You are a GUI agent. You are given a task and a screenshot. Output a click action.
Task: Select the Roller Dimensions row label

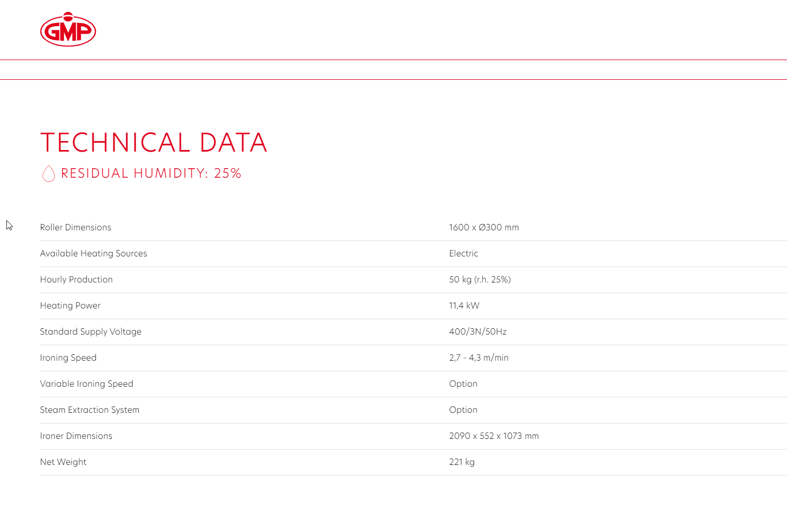pos(76,227)
